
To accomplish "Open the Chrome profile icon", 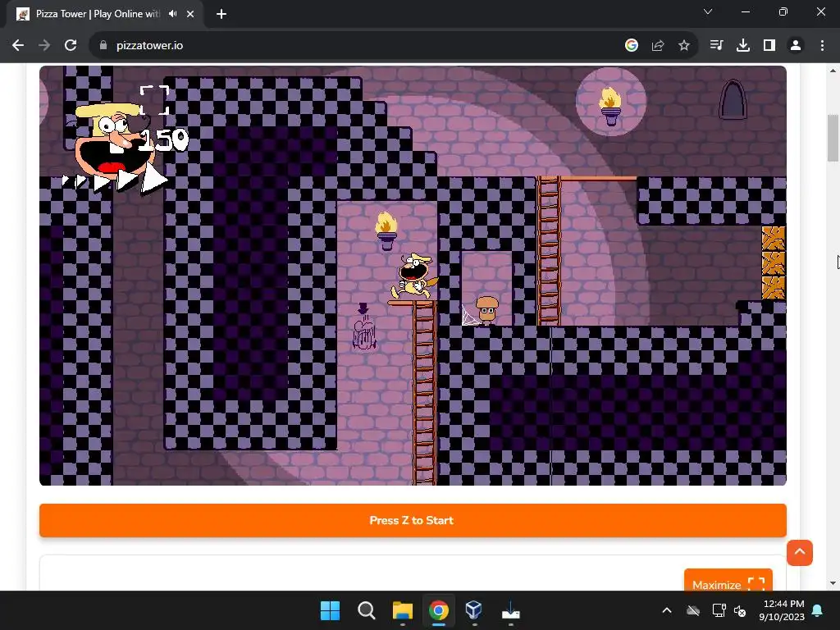I will (796, 46).
